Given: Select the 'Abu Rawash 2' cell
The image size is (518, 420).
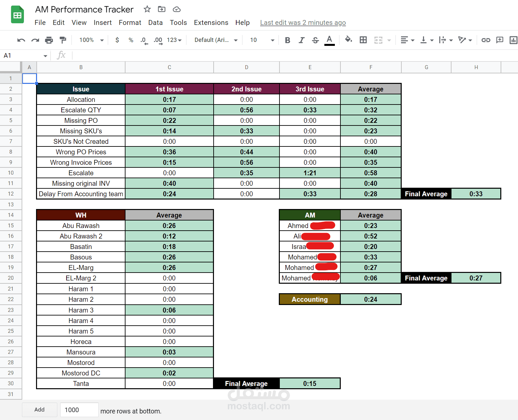Looking at the screenshot, I should coord(81,236).
